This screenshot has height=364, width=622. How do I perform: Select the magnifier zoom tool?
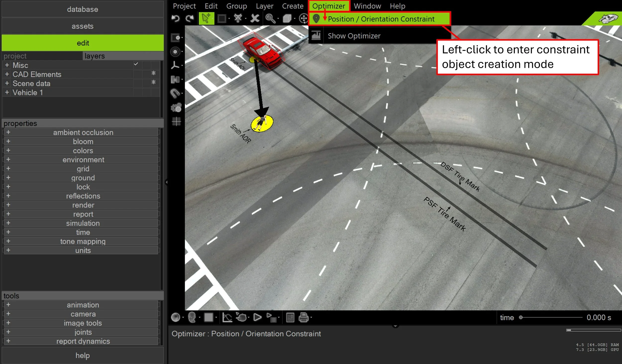pyautogui.click(x=270, y=19)
